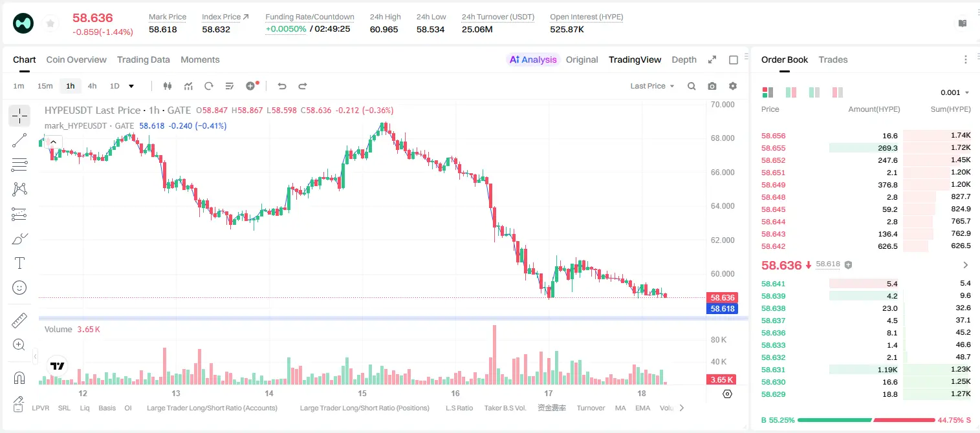The image size is (980, 433).
Task: Activate the magnet snapping mode
Action: [x=19, y=377]
